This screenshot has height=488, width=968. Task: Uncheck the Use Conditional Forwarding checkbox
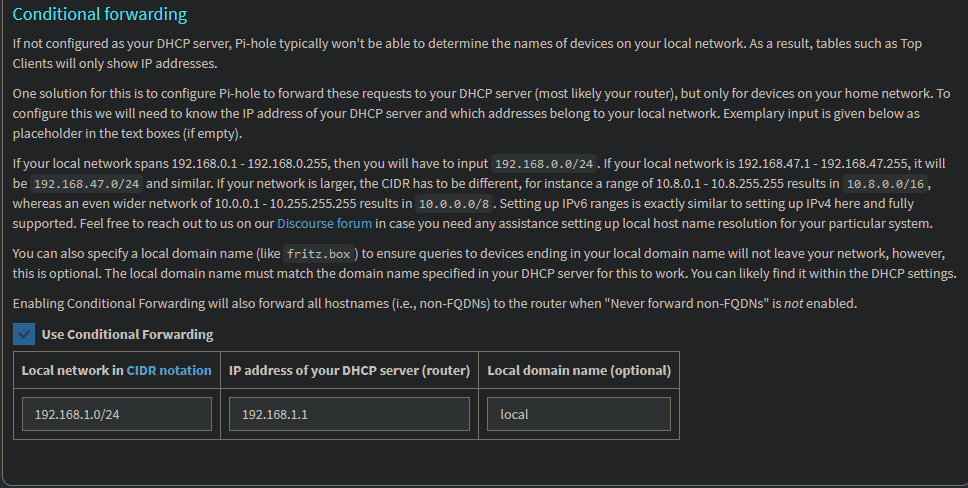pos(24,334)
